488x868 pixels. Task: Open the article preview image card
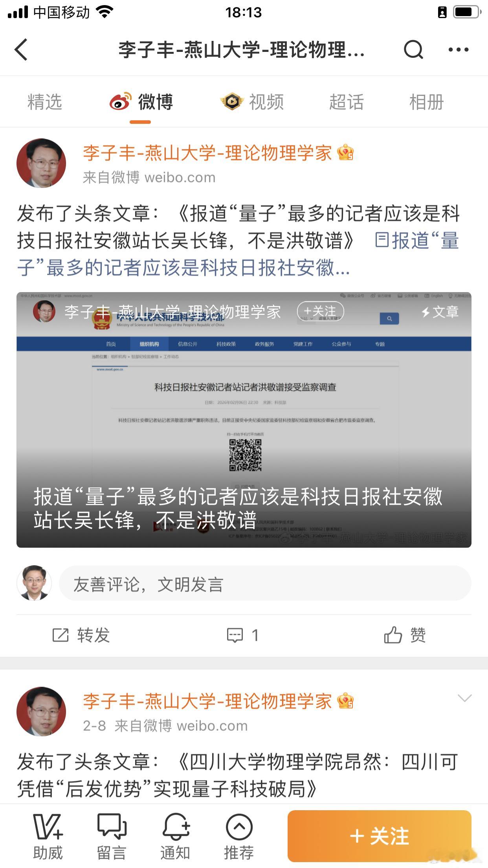tap(244, 420)
